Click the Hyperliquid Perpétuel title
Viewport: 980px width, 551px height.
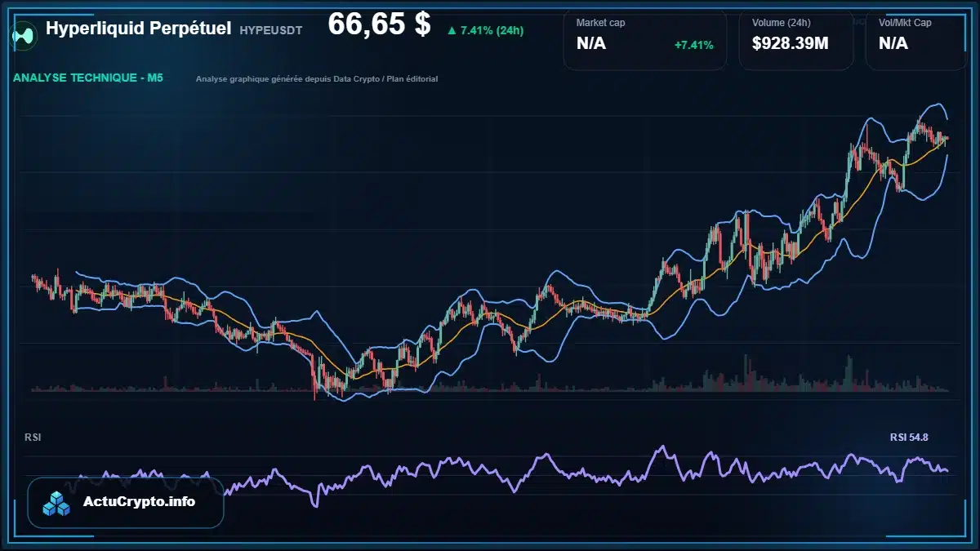pyautogui.click(x=139, y=28)
